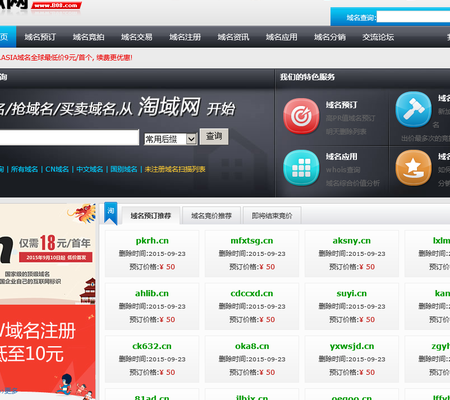450x400 pixels.
Task: Open the yxwsjd.cn domain
Action: pos(352,346)
